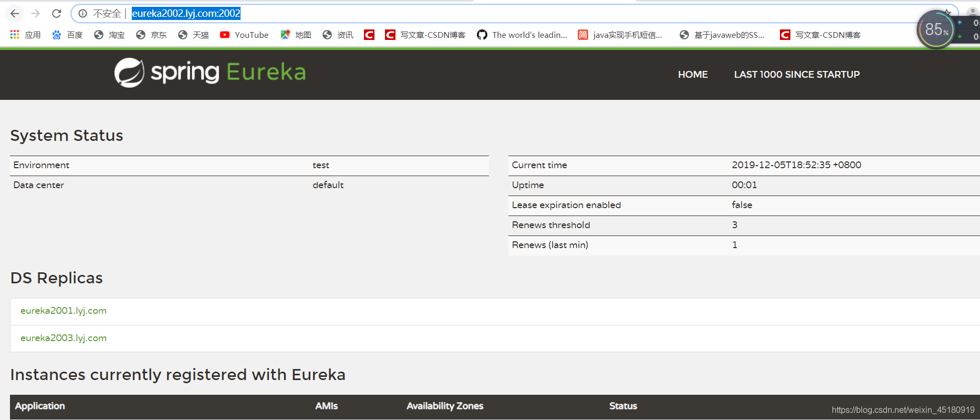Click the Lease expiration enabled label
980x420 pixels.
(566, 205)
